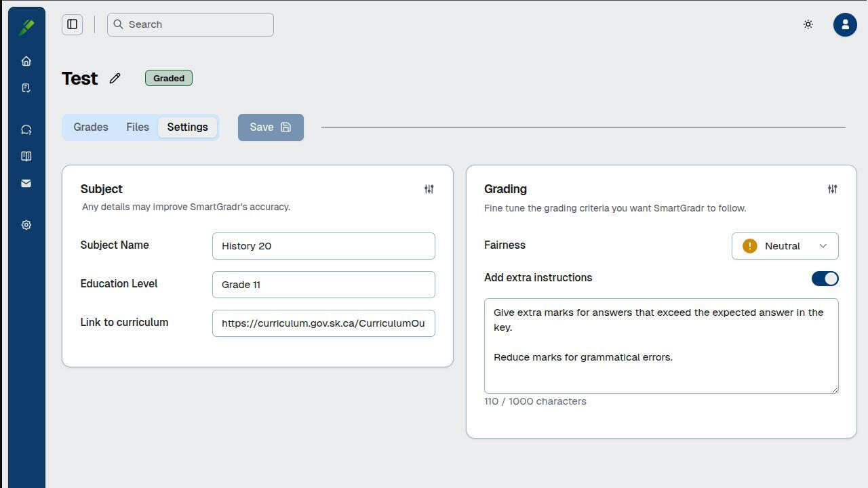Image resolution: width=868 pixels, height=488 pixels.
Task: Switch to the Files tab
Action: coord(138,127)
